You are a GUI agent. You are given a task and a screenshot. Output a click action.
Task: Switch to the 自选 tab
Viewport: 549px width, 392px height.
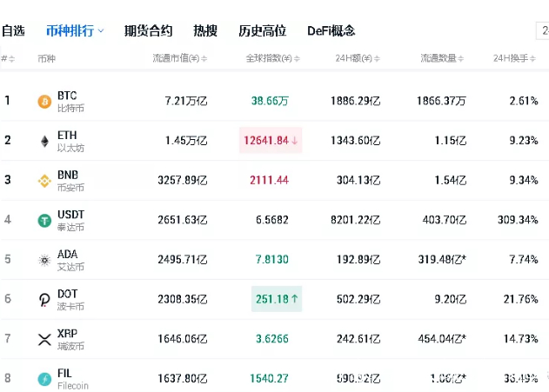coord(13,30)
